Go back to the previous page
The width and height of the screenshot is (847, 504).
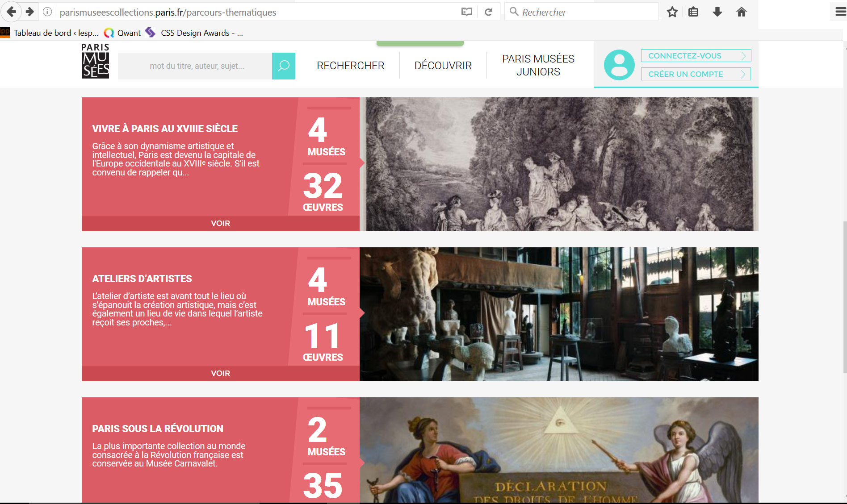(11, 12)
